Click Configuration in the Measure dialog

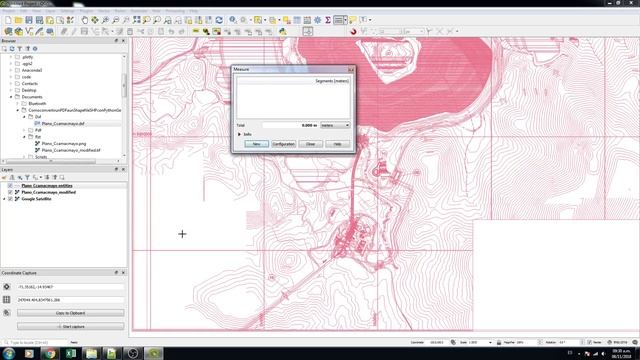pos(283,144)
